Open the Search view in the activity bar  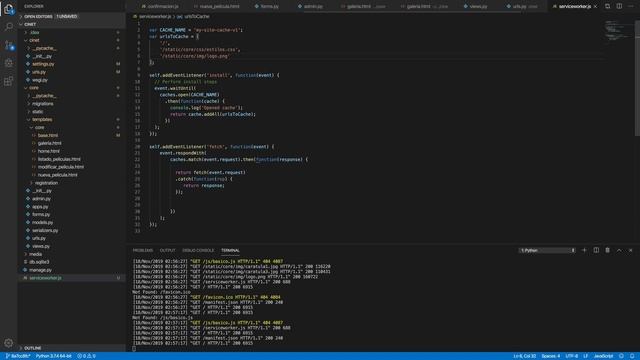[x=9, y=27]
